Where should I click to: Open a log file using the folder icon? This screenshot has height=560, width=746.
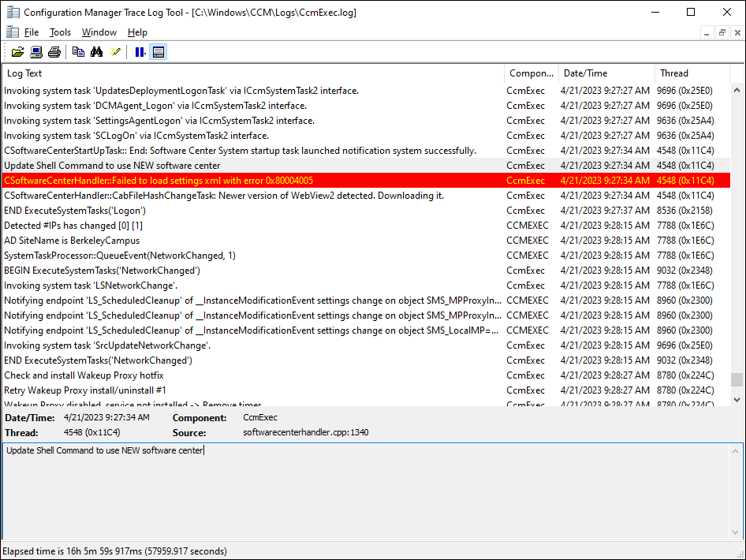click(x=17, y=52)
